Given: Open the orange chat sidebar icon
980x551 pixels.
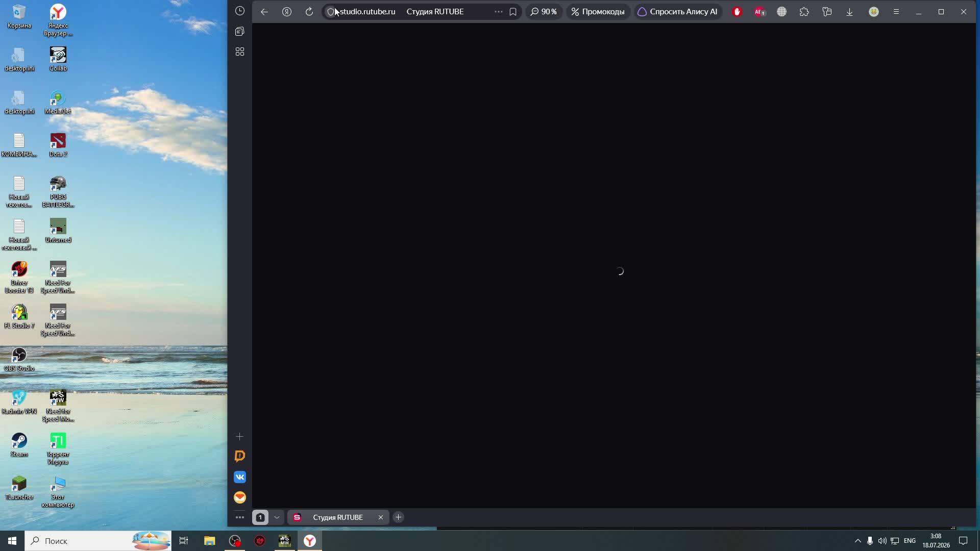Looking at the screenshot, I should click(240, 456).
